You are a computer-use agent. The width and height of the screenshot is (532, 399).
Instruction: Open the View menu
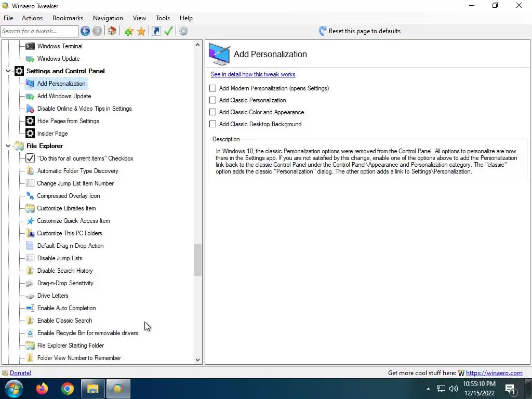(x=139, y=18)
